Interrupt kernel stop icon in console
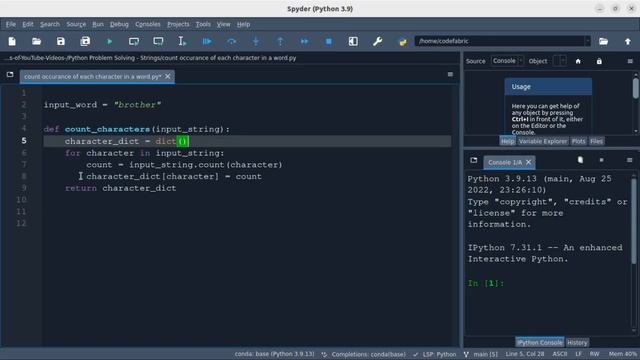The image size is (640, 360). (602, 160)
